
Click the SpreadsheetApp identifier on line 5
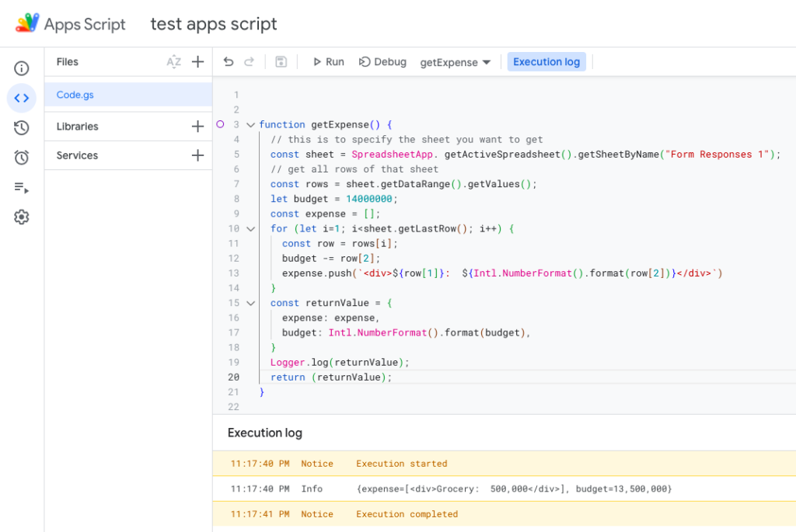(x=393, y=155)
